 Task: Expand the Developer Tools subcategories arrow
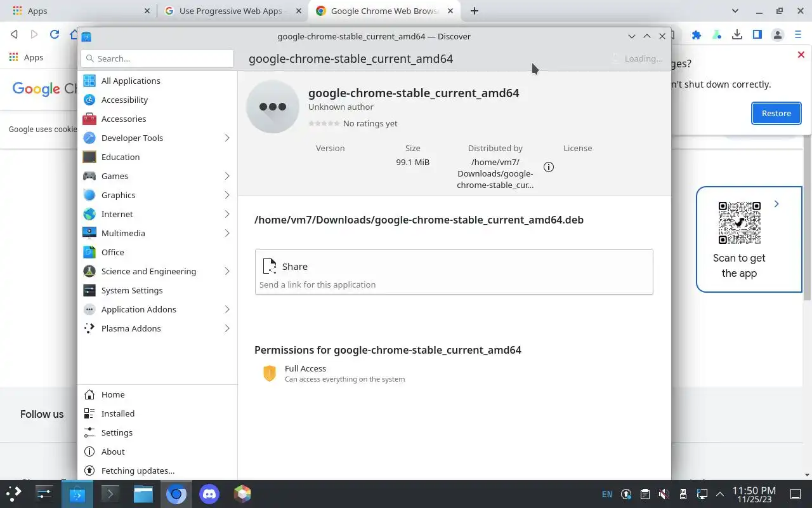(226, 138)
